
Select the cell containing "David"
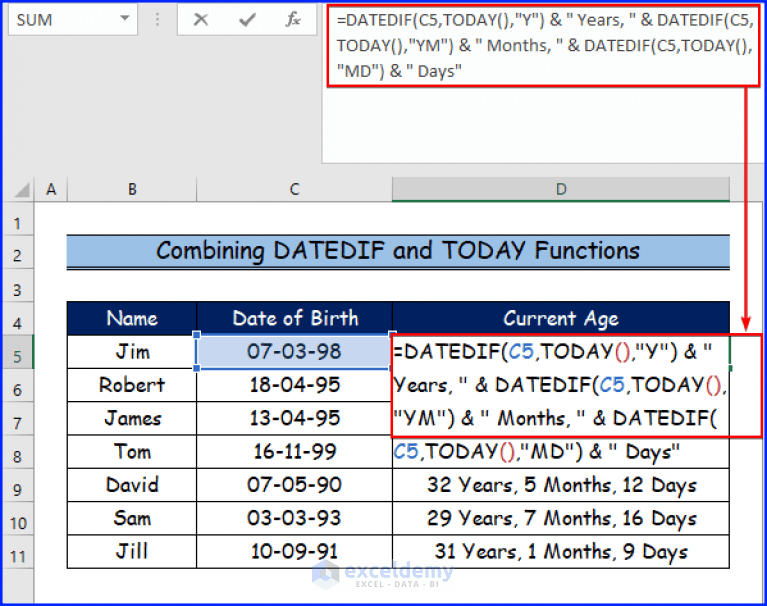(132, 485)
